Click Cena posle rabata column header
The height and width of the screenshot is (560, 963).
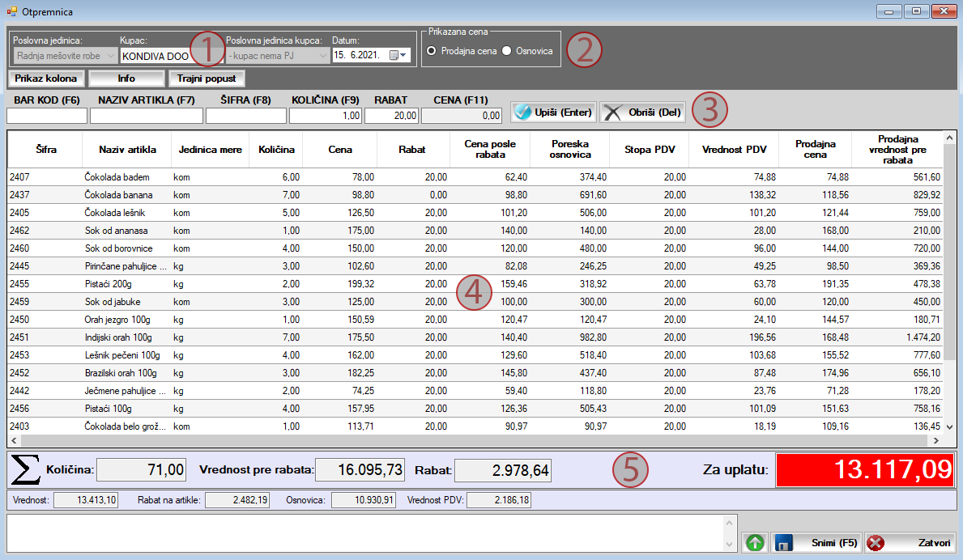coord(490,149)
